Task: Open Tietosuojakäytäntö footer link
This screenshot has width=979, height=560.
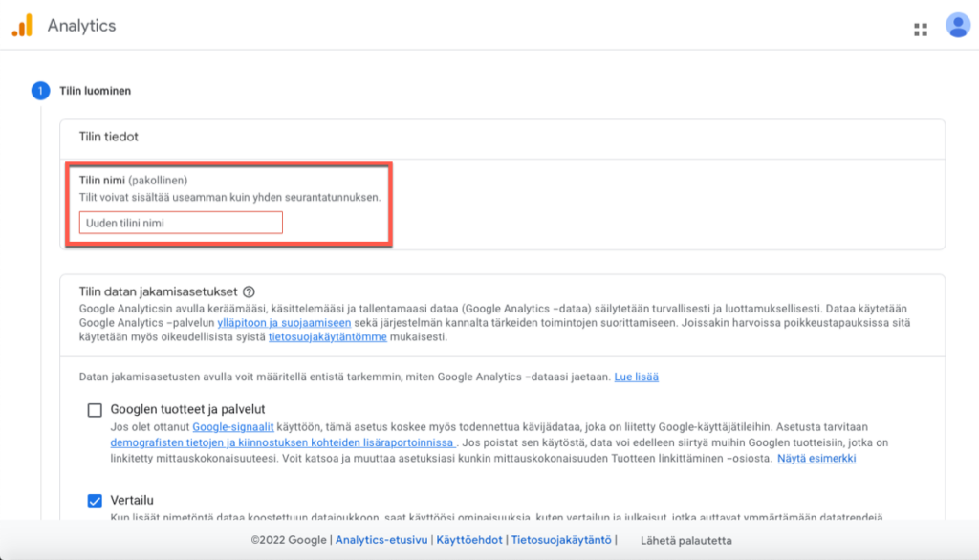Action: pyautogui.click(x=560, y=540)
